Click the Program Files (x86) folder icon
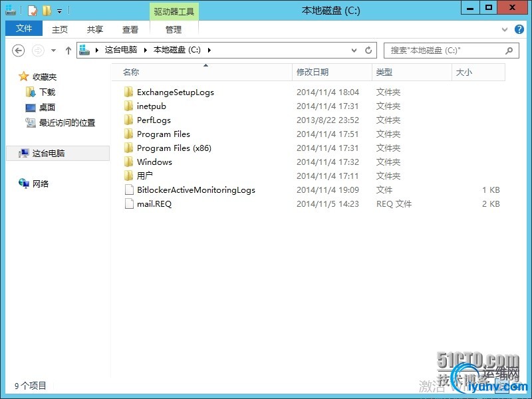The height and width of the screenshot is (399, 532). coord(128,148)
